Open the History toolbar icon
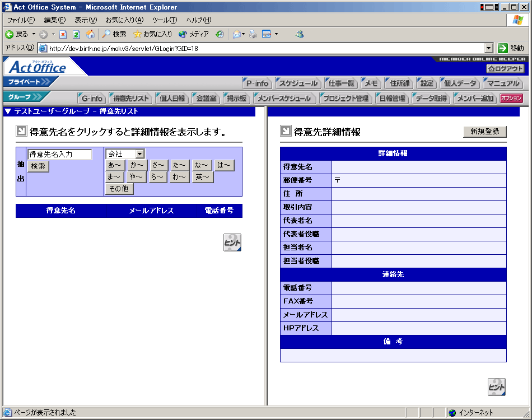 220,34
